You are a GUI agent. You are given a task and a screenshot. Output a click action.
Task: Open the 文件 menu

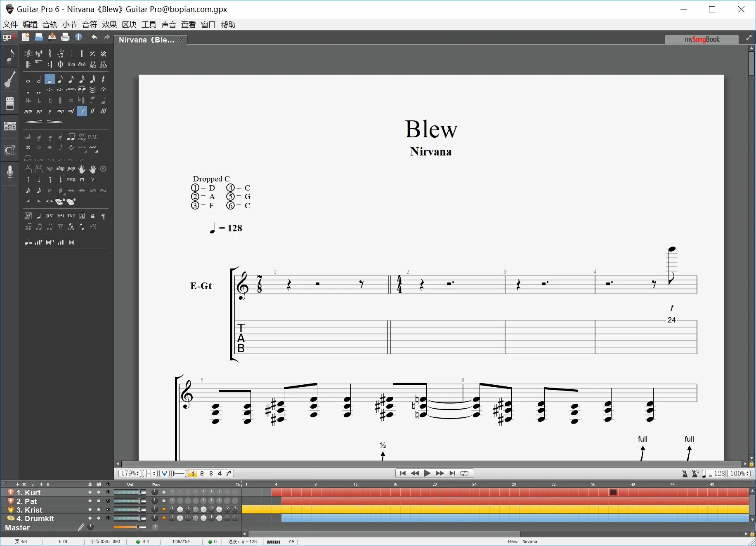[x=10, y=24]
